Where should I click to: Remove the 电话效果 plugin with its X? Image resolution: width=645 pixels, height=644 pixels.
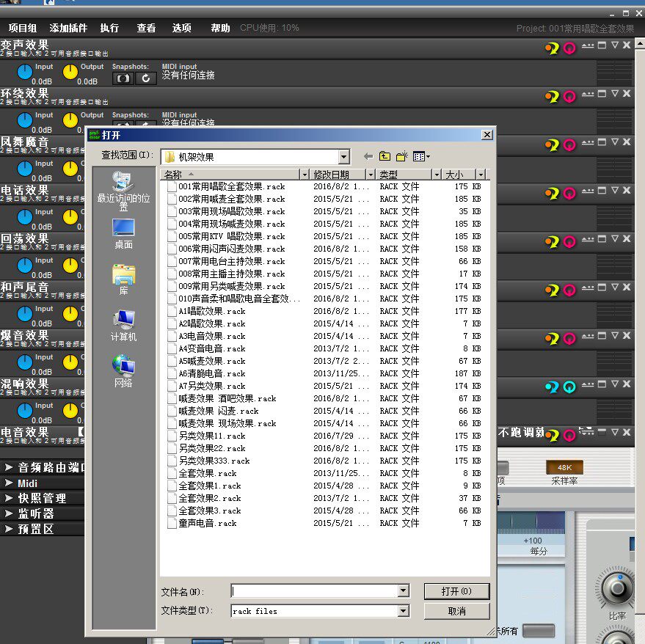pos(627,190)
